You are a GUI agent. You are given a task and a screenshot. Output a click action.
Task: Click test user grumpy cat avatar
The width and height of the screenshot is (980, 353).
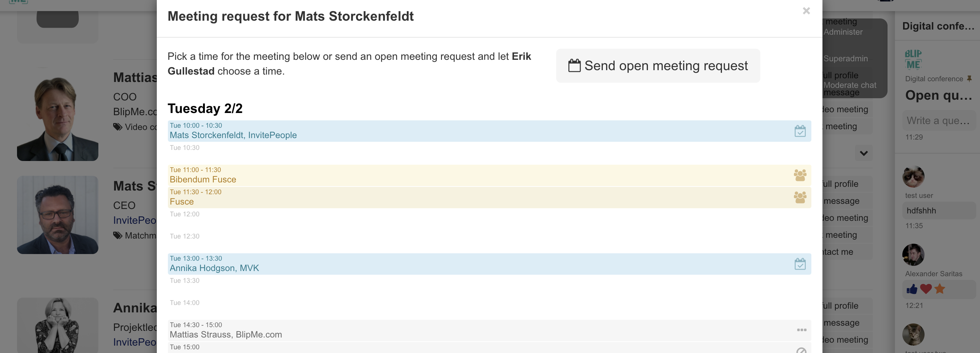click(913, 177)
